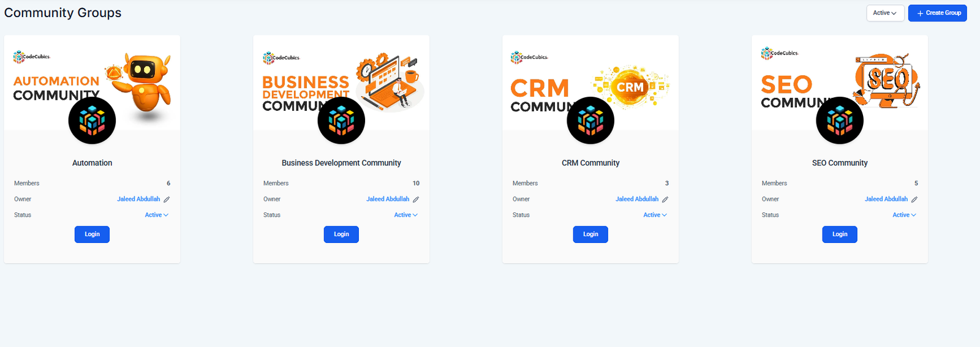Expand Automation group status dropdown
Image resolution: width=980 pixels, height=347 pixels.
pyautogui.click(x=157, y=215)
